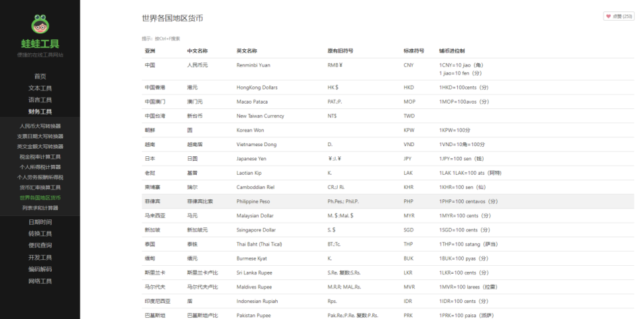Go to 首页 in sidebar
Image resolution: width=644 pixels, height=319 pixels.
click(x=41, y=76)
